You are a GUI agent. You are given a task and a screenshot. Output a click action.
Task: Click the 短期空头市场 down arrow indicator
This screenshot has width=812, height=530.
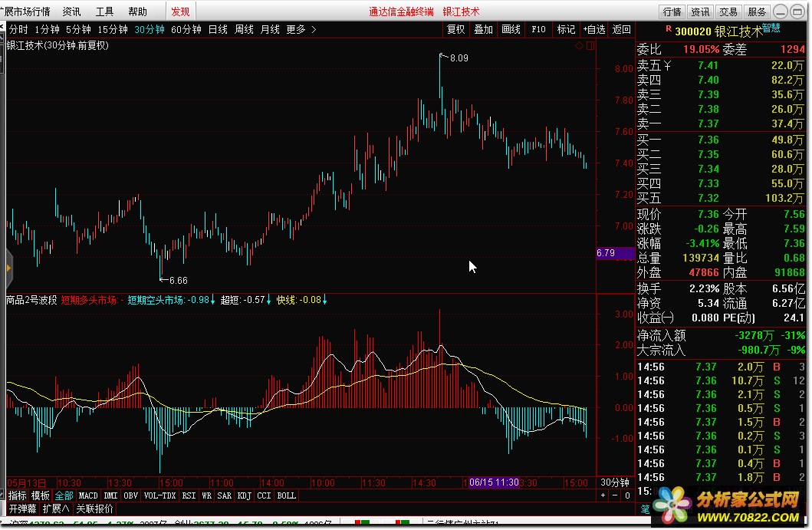point(213,301)
